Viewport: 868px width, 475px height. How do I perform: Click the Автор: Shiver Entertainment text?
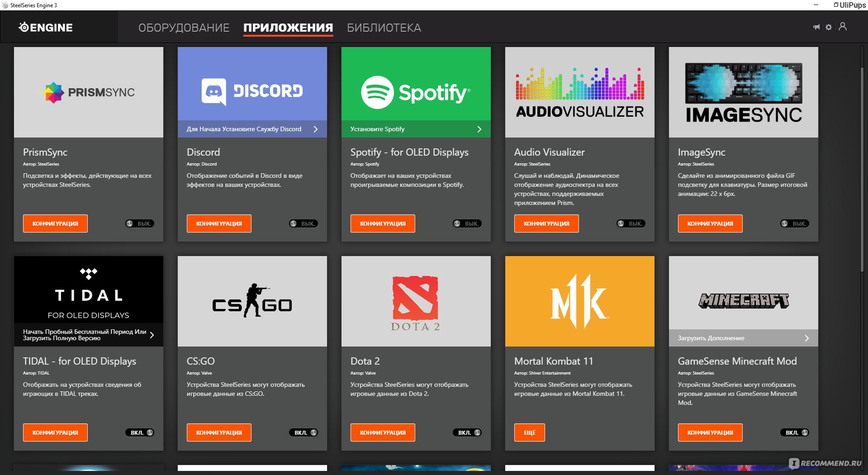542,373
